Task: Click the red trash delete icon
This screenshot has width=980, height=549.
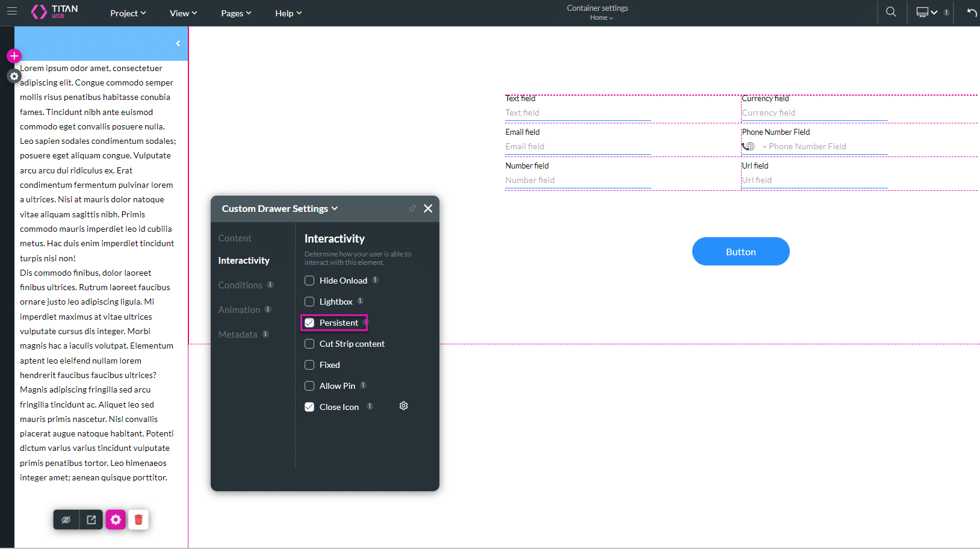Action: (138, 520)
